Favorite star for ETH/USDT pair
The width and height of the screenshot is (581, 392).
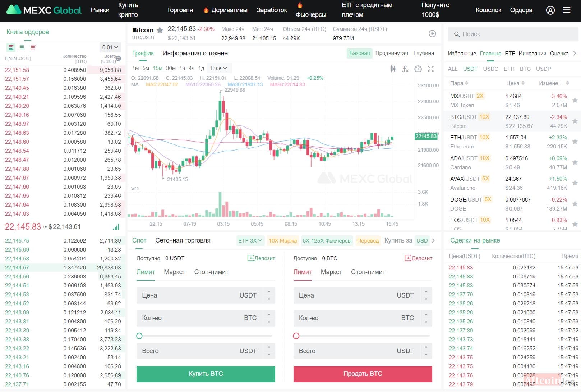click(x=575, y=142)
